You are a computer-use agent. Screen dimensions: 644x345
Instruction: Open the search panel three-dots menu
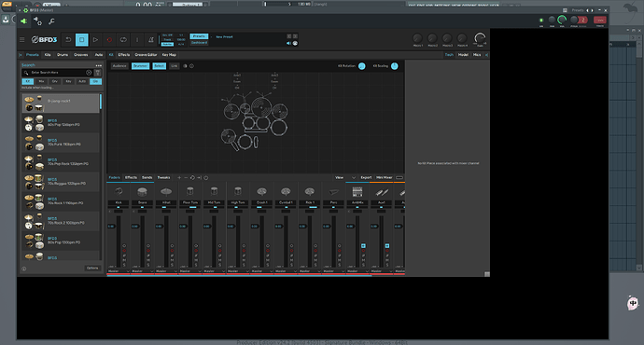99,65
